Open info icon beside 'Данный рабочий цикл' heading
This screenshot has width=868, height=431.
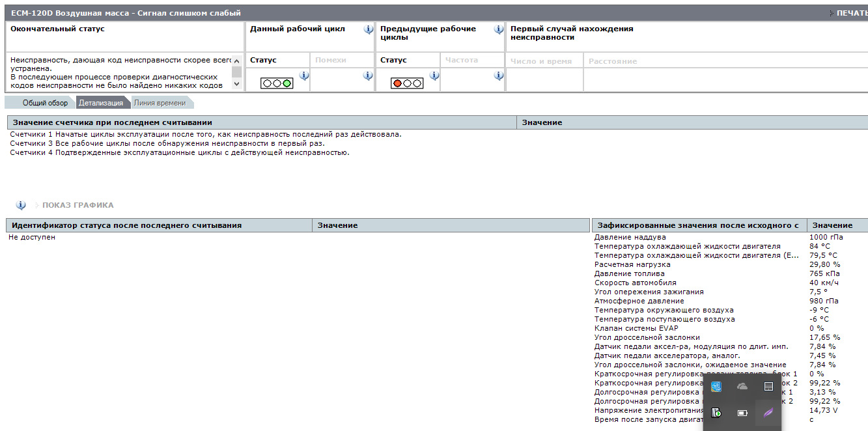pyautogui.click(x=369, y=29)
